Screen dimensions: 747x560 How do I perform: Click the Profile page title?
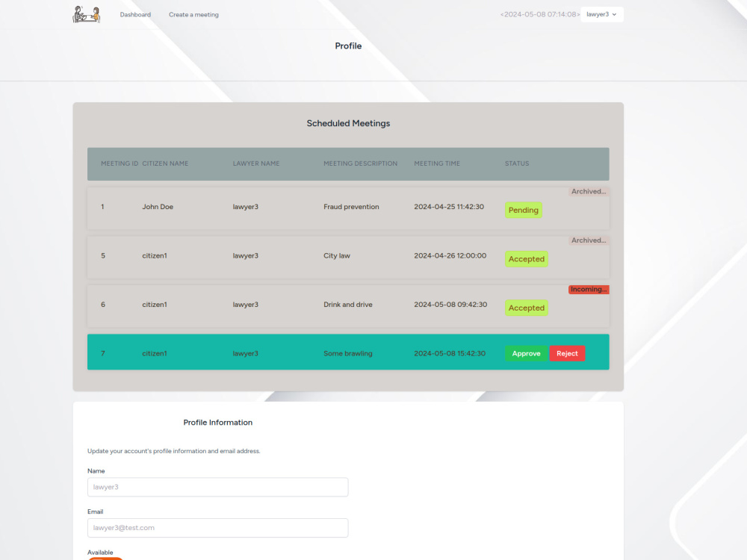pyautogui.click(x=348, y=46)
